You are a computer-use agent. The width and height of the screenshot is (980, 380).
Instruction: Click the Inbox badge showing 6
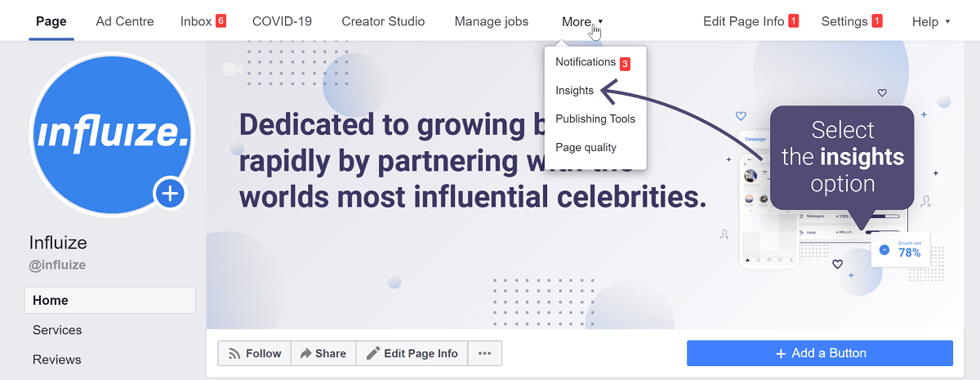220,21
